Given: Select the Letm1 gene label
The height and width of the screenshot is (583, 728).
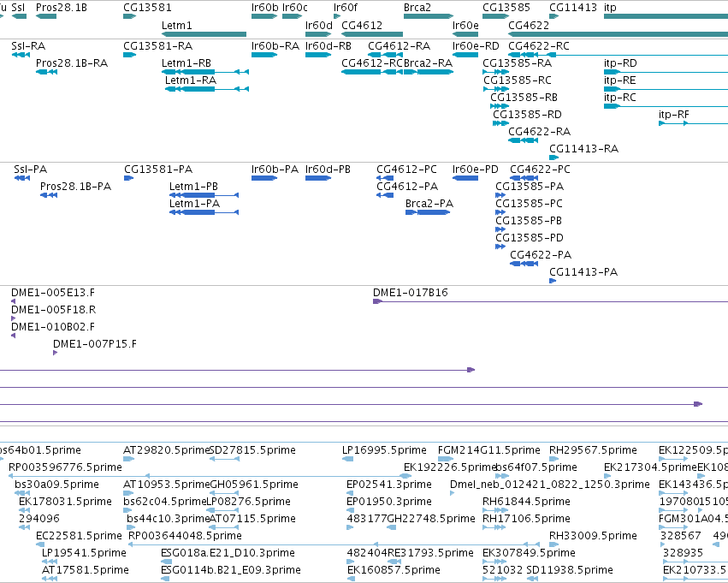Looking at the screenshot, I should [x=176, y=26].
